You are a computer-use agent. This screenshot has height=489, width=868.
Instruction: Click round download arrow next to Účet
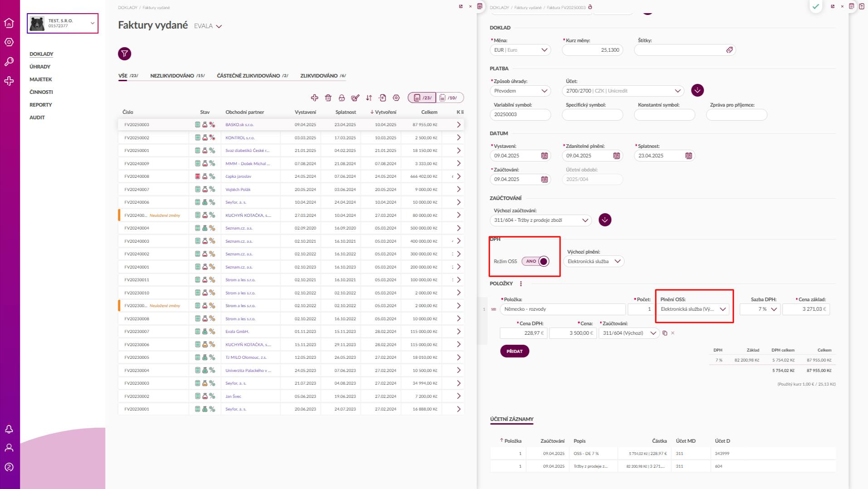pyautogui.click(x=697, y=90)
